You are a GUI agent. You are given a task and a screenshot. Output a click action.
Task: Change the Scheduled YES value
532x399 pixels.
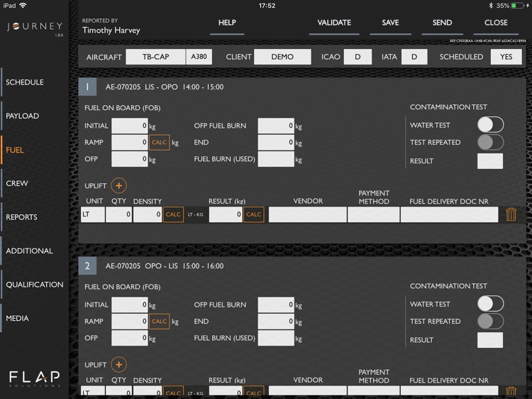(x=506, y=57)
